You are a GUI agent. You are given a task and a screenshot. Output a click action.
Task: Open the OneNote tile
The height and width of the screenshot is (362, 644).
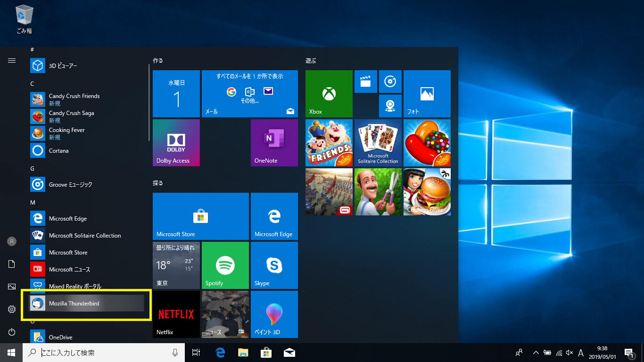click(274, 143)
